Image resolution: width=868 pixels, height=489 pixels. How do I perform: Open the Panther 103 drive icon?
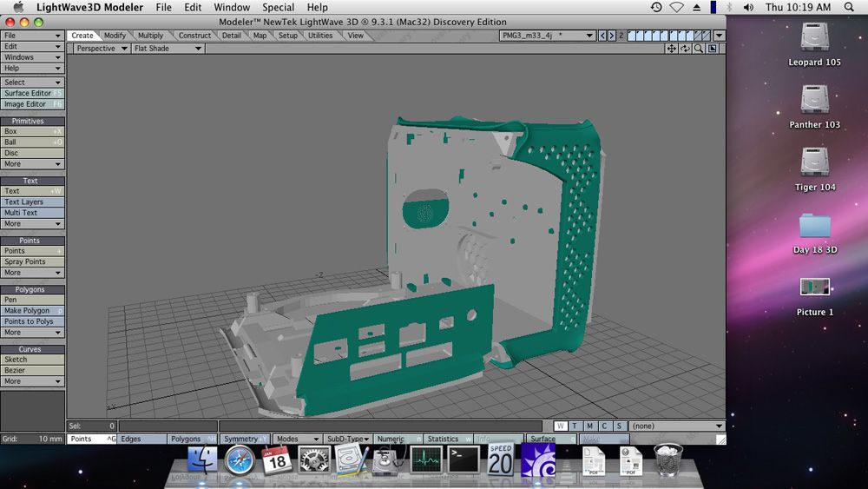tap(814, 100)
